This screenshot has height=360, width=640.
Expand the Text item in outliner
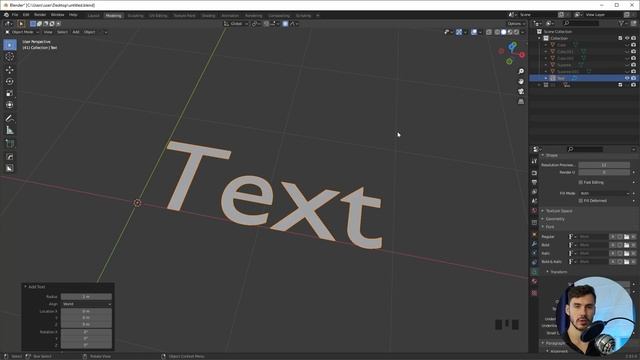[x=546, y=78]
